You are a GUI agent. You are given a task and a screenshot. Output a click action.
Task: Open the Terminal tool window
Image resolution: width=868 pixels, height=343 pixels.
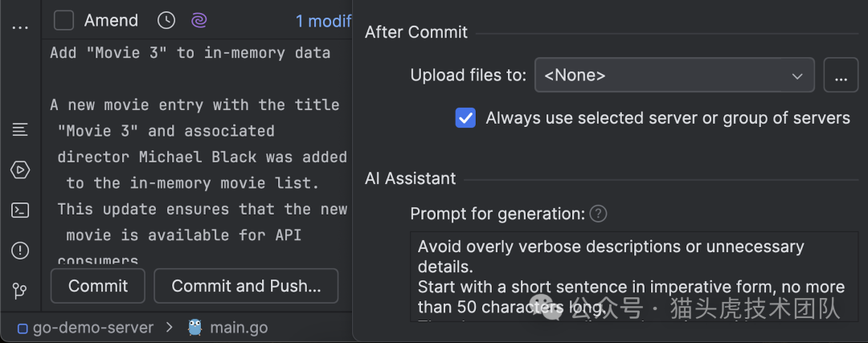pos(20,210)
